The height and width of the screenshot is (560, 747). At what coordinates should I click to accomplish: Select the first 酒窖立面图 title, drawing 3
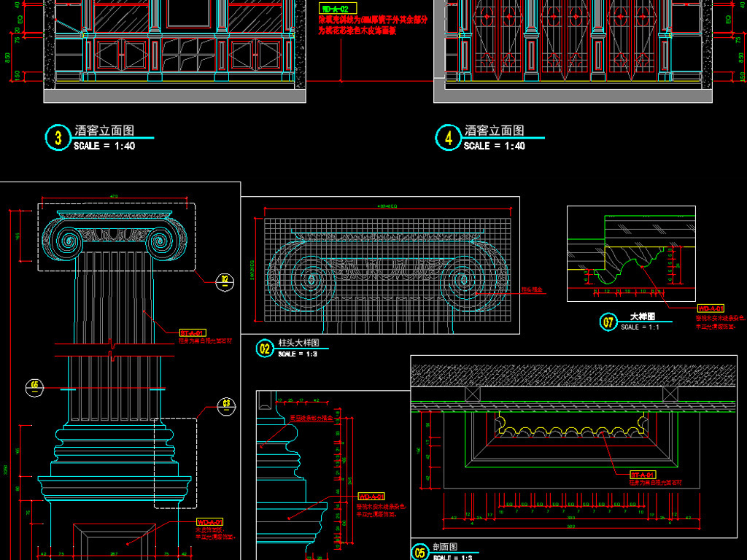click(104, 131)
